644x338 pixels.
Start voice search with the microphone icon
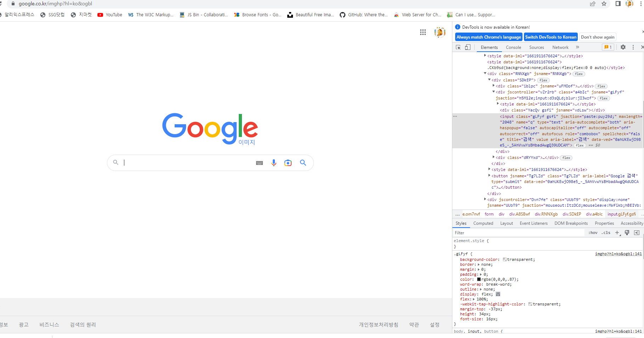tap(273, 163)
